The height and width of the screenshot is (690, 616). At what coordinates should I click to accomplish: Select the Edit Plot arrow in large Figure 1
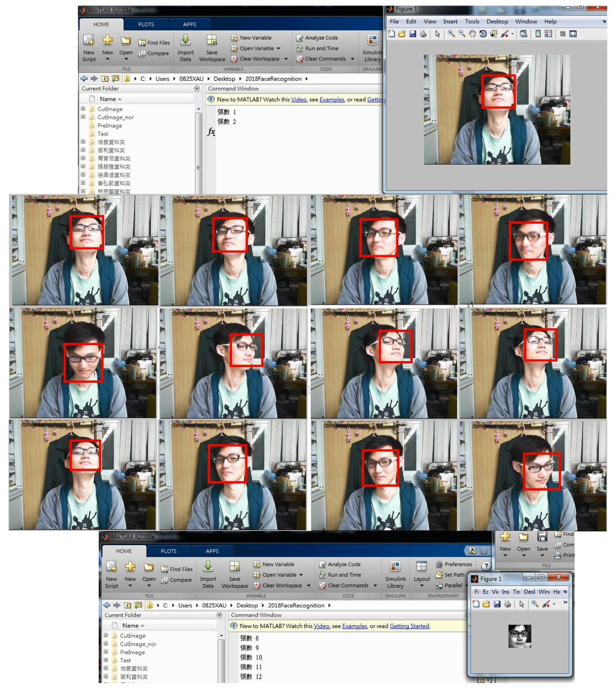point(437,34)
